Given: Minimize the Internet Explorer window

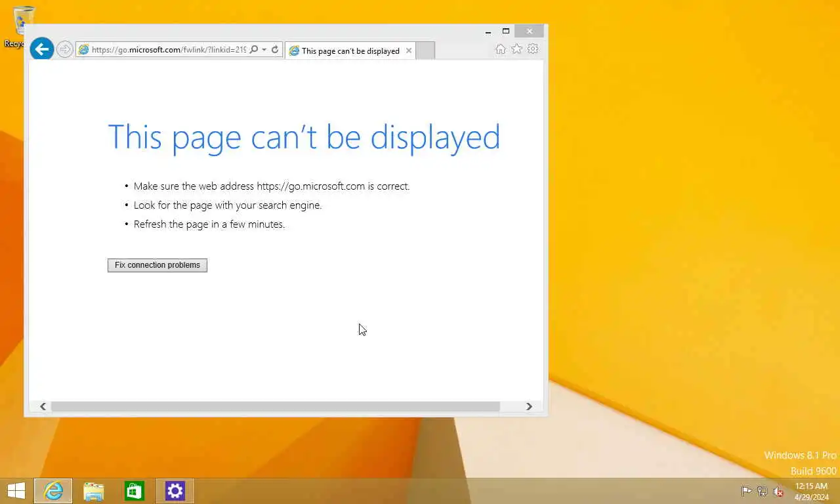Looking at the screenshot, I should click(488, 31).
